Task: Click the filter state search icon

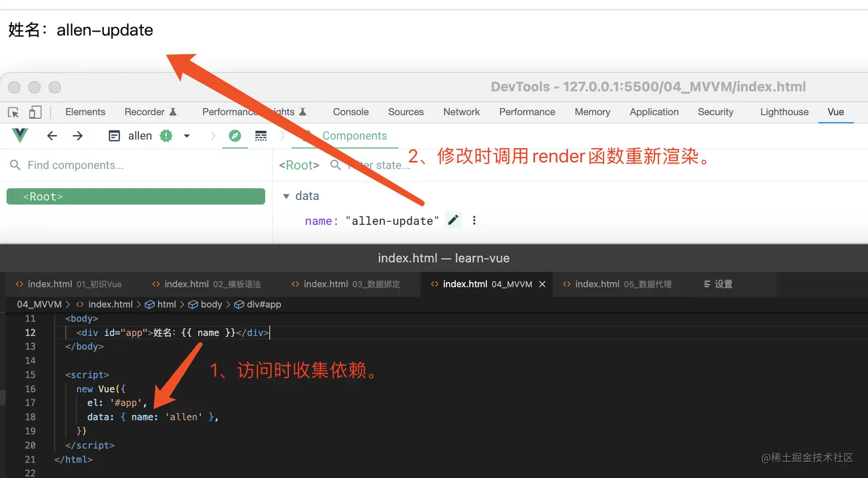Action: (336, 165)
